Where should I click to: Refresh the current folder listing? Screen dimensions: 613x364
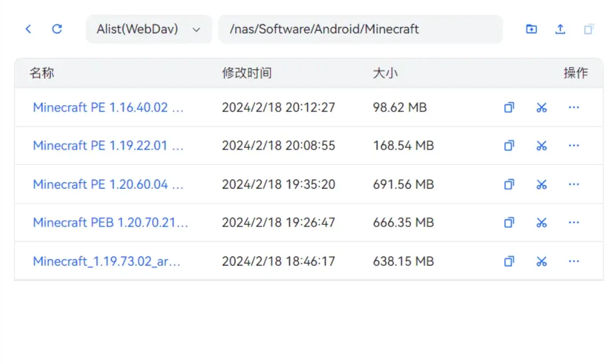click(x=57, y=29)
